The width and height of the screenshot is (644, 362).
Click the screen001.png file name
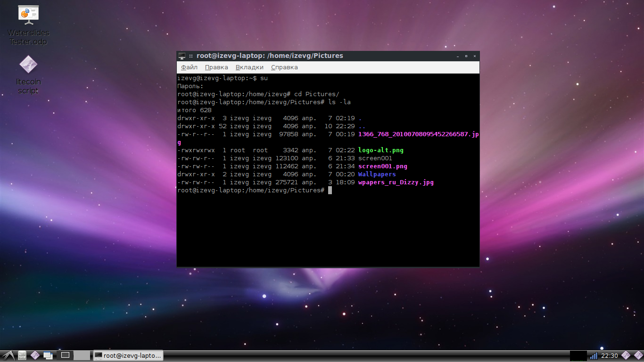(383, 166)
